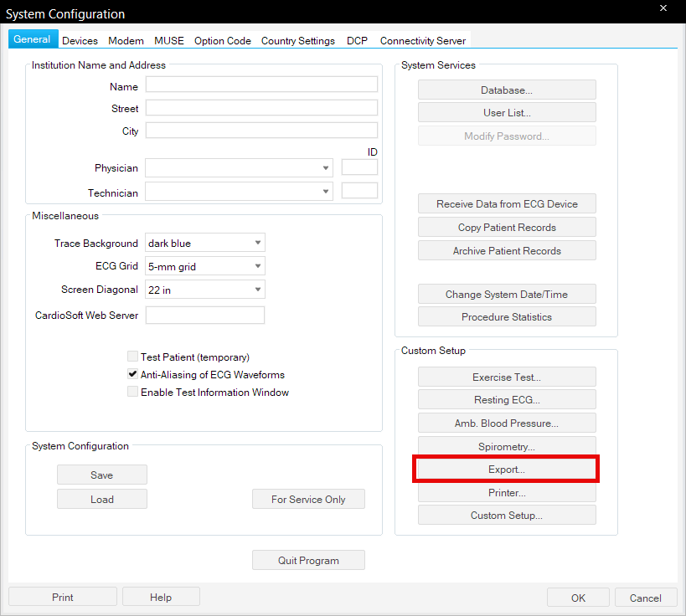This screenshot has width=686, height=616.
Task: Switch to the Devices tab
Action: point(80,40)
